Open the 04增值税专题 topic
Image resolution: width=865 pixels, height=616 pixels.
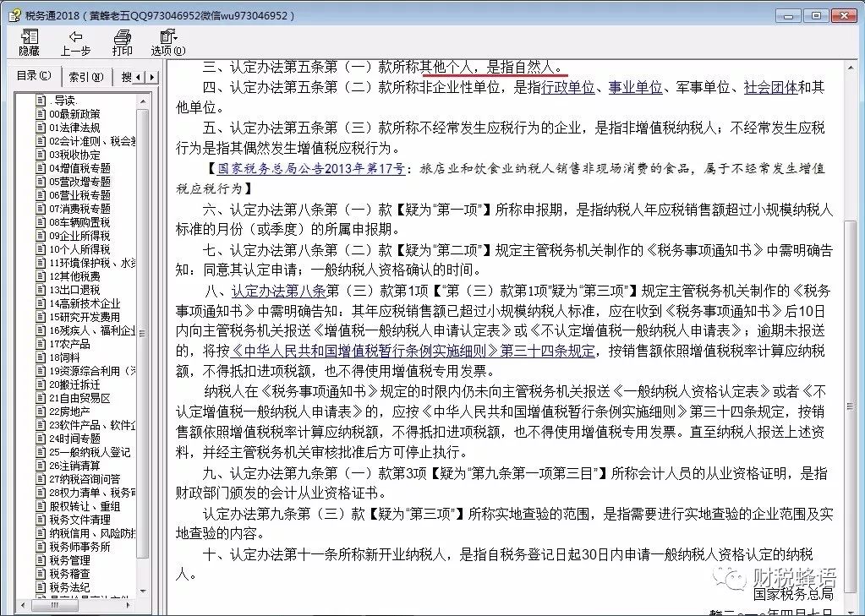[x=79, y=168]
